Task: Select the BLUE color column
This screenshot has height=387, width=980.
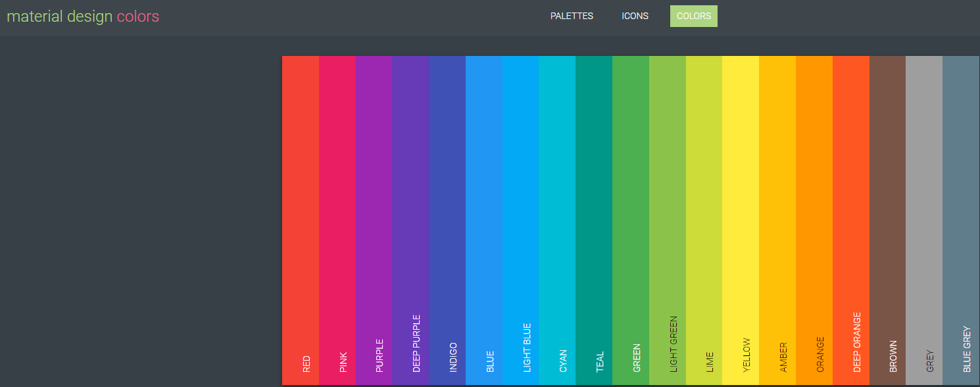Action: click(484, 220)
